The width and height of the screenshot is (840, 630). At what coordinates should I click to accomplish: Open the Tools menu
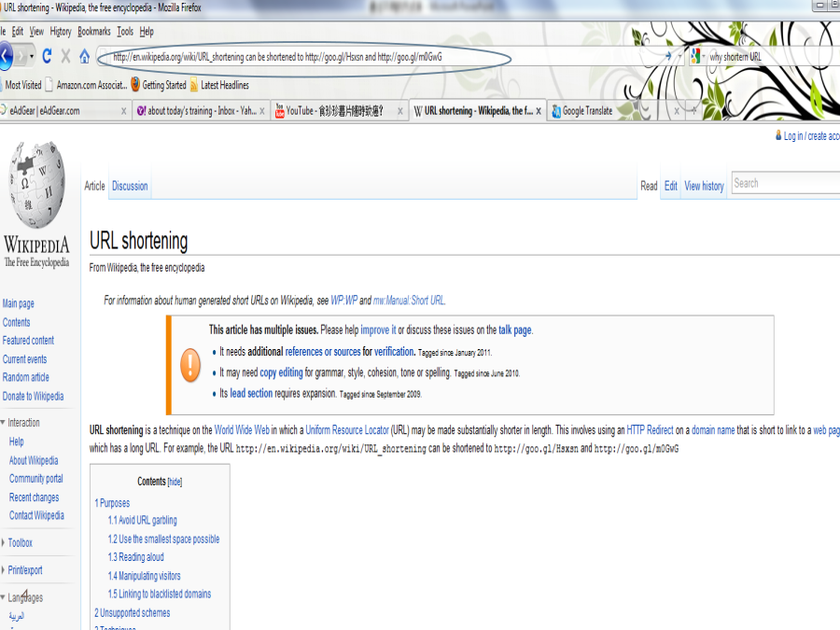tap(125, 32)
